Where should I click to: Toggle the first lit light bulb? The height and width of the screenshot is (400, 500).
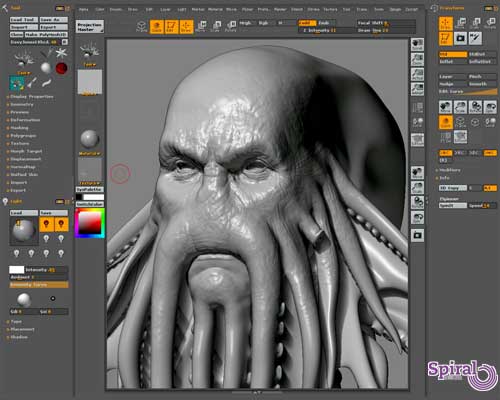(x=46, y=224)
